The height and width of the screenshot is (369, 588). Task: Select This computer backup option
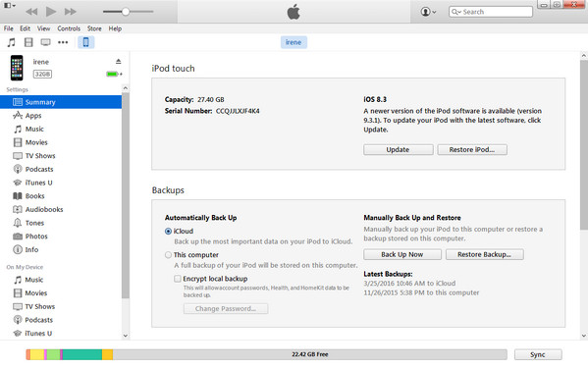(169, 255)
